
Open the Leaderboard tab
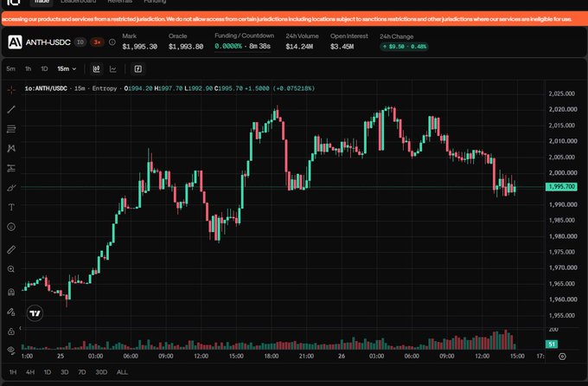[x=79, y=2]
